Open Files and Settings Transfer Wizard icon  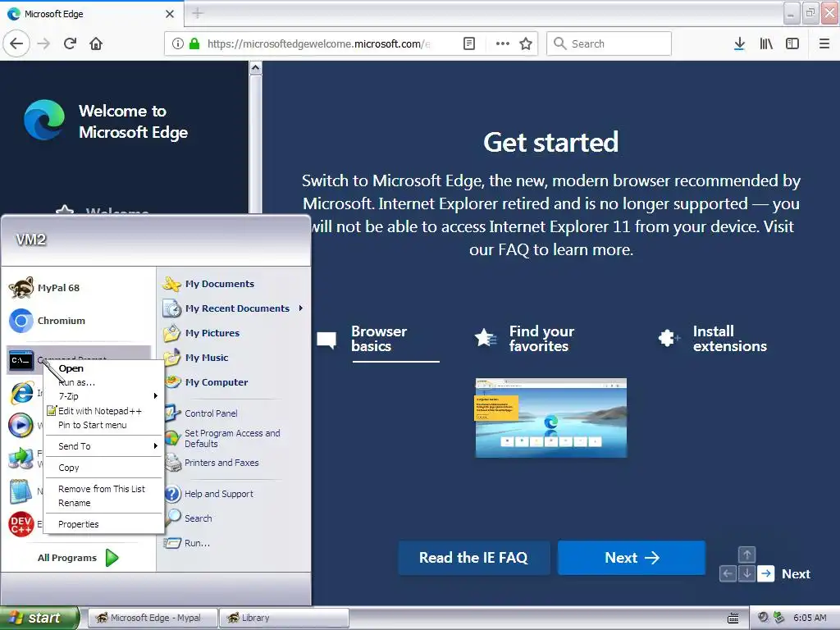(21, 458)
